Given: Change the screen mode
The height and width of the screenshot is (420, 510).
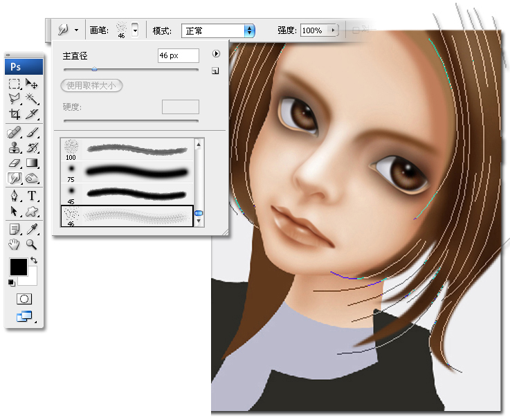Looking at the screenshot, I should (25, 316).
